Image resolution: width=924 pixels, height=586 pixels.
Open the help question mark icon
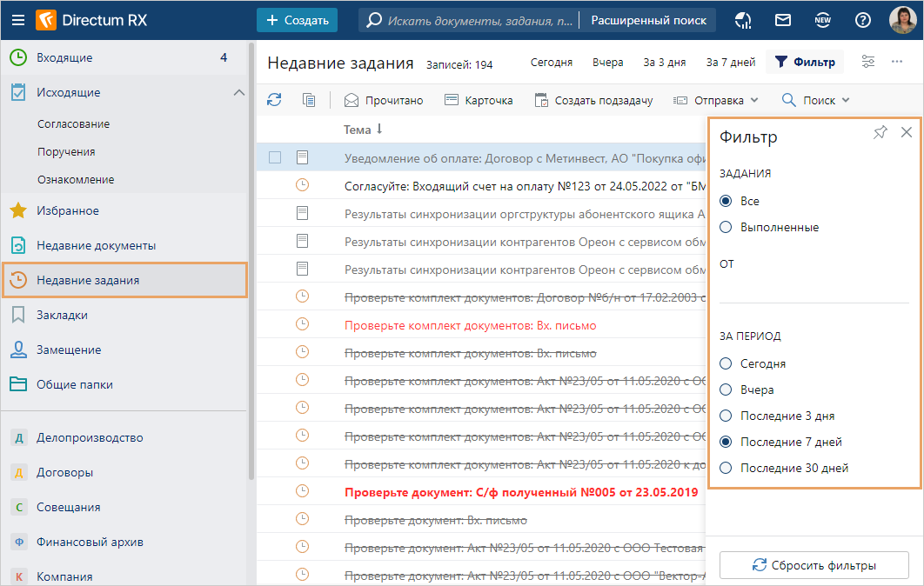(x=862, y=20)
